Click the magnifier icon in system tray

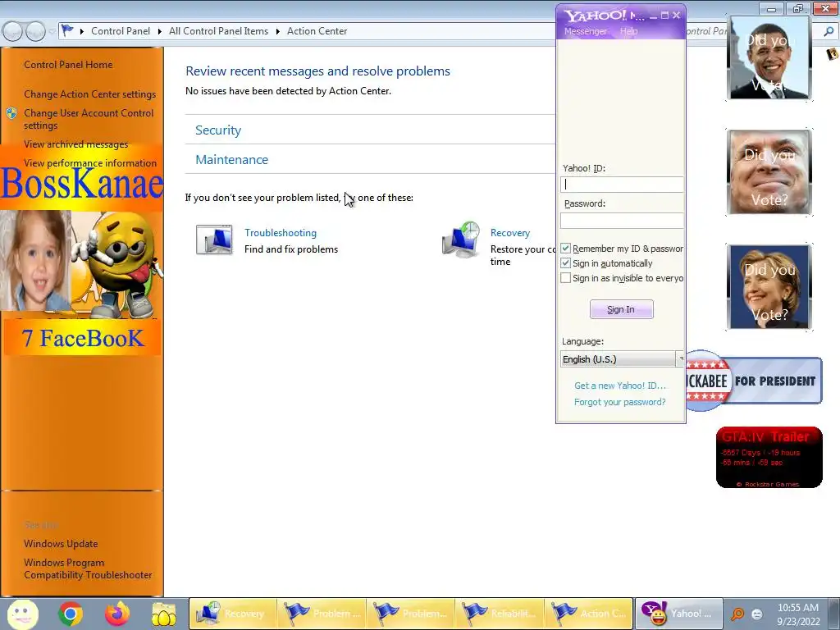pos(737,614)
